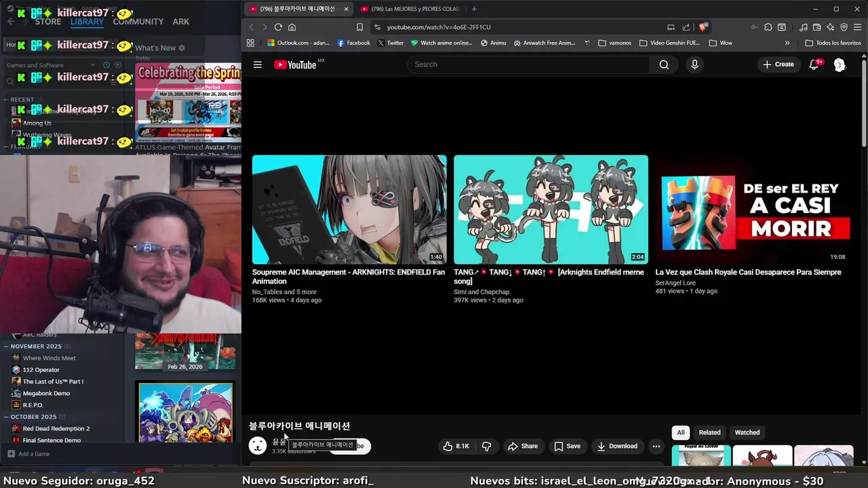Close the first YouTube browser tab
The image size is (868, 488).
point(346,9)
